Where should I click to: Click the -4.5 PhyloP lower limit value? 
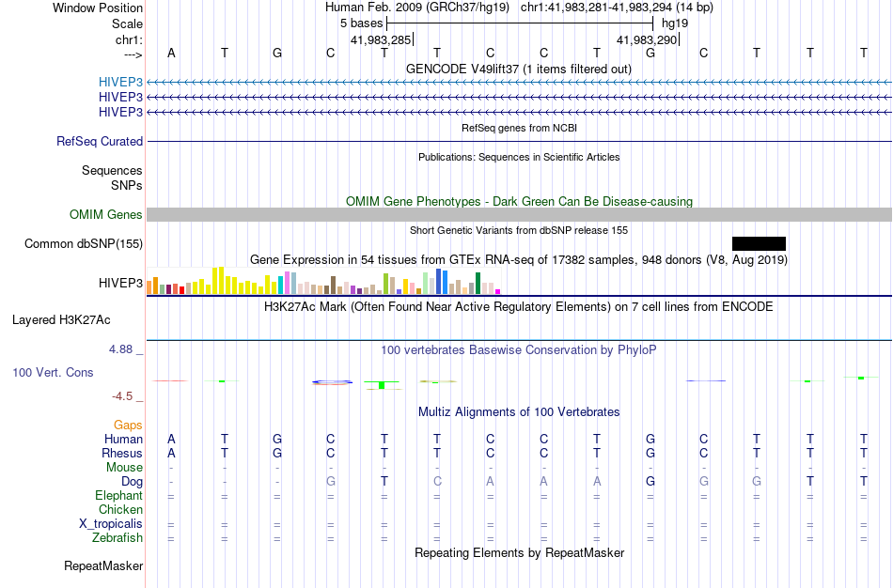tap(122, 396)
